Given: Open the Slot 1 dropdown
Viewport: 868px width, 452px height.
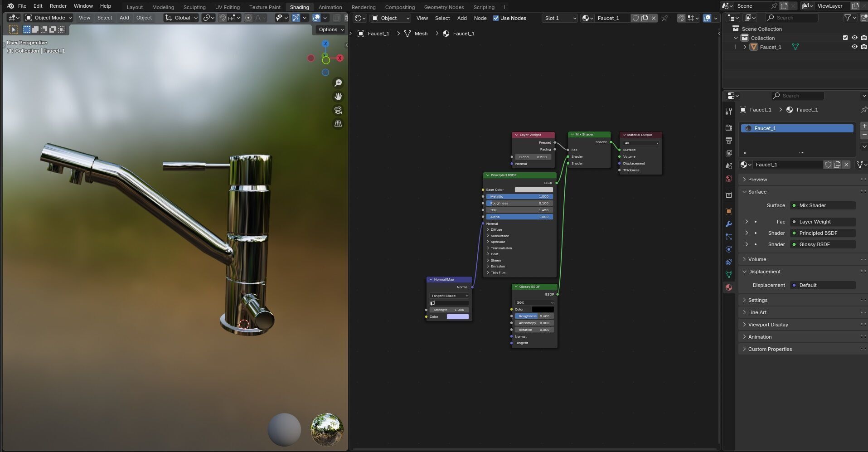Looking at the screenshot, I should pos(560,18).
